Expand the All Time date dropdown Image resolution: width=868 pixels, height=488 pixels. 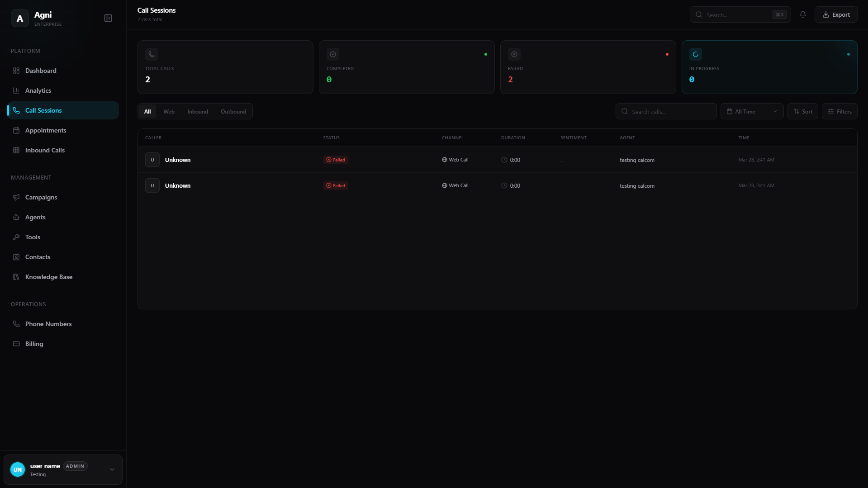tap(752, 111)
